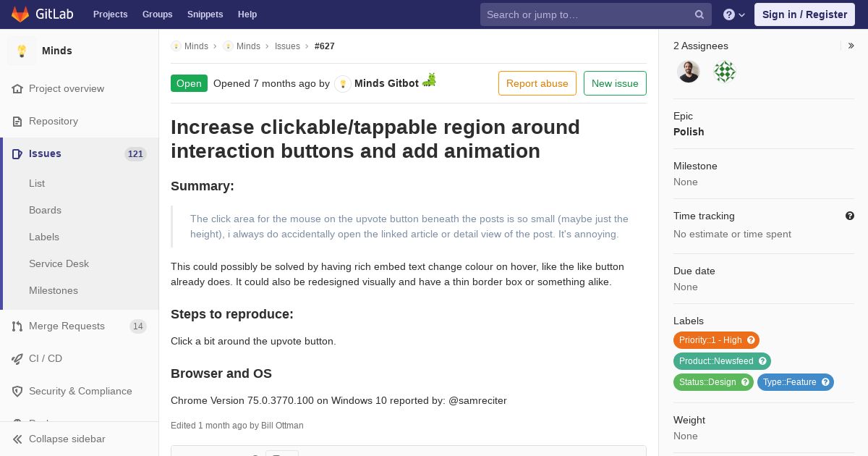Click the @samreciter mention text
This screenshot has height=456, width=868.
click(477, 401)
